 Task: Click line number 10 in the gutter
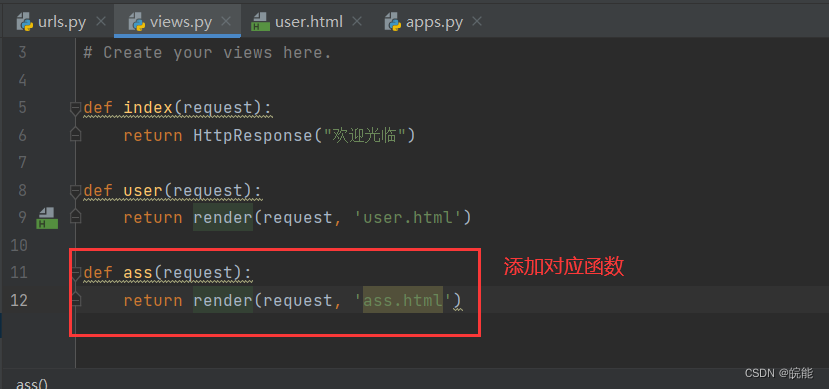tap(19, 245)
